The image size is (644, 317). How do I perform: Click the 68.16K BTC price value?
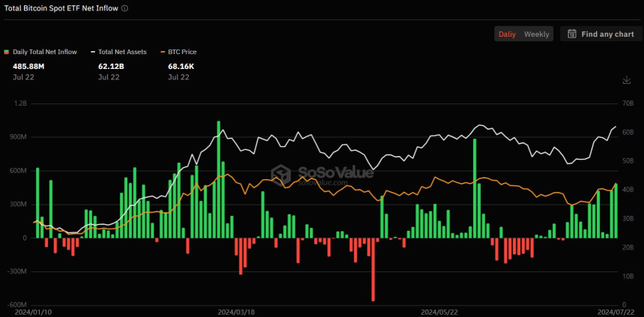[x=182, y=67]
